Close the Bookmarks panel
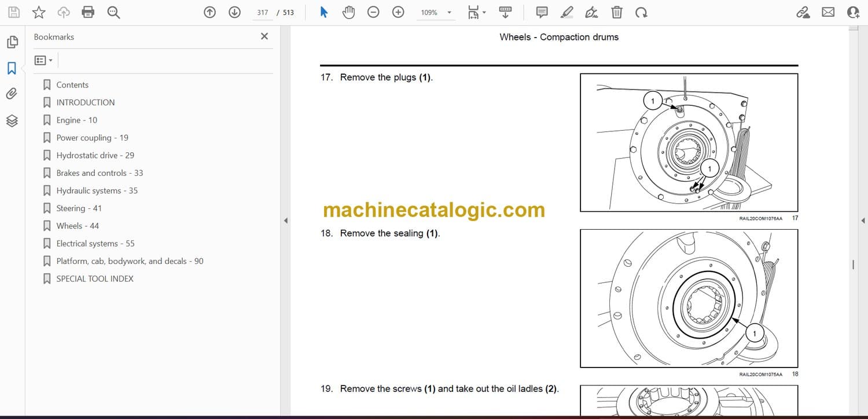The height and width of the screenshot is (419, 868). click(x=264, y=36)
